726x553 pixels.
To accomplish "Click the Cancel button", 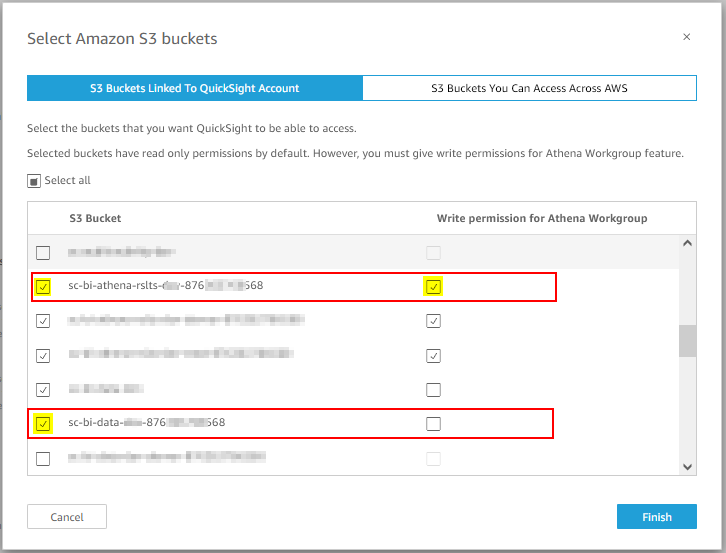I will click(x=67, y=516).
